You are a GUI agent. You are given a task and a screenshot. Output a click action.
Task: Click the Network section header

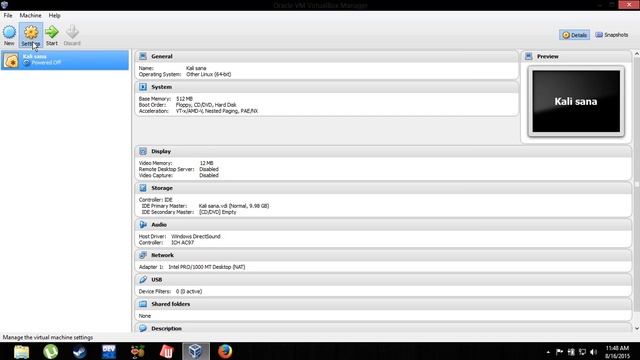tap(383, 255)
